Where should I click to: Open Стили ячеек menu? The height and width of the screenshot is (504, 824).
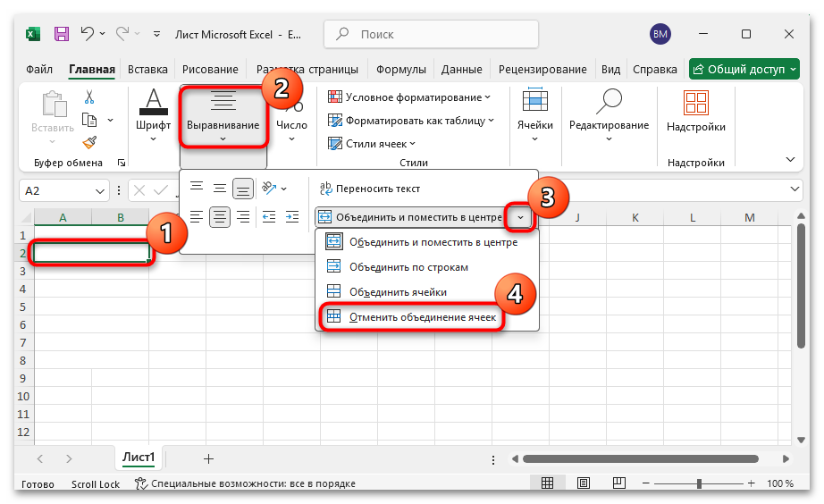pyautogui.click(x=372, y=144)
